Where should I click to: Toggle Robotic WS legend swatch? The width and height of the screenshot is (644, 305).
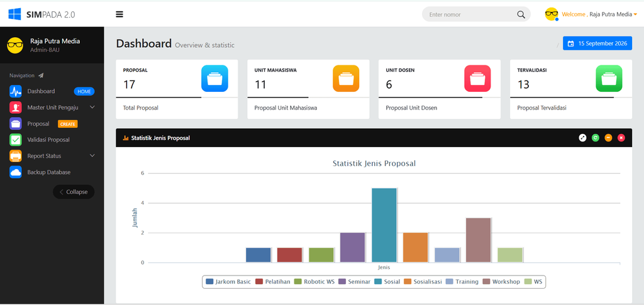click(298, 282)
